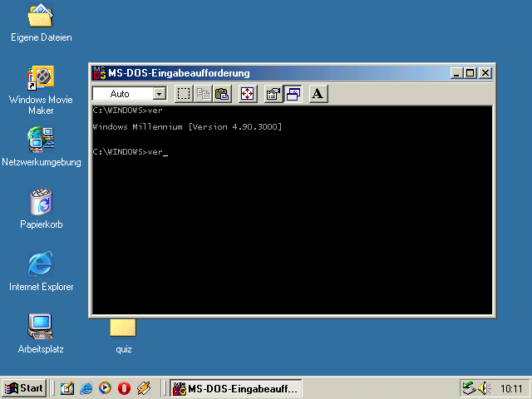Maximize the MS-DOS window
Image resolution: width=532 pixels, height=399 pixels.
pyautogui.click(x=470, y=73)
